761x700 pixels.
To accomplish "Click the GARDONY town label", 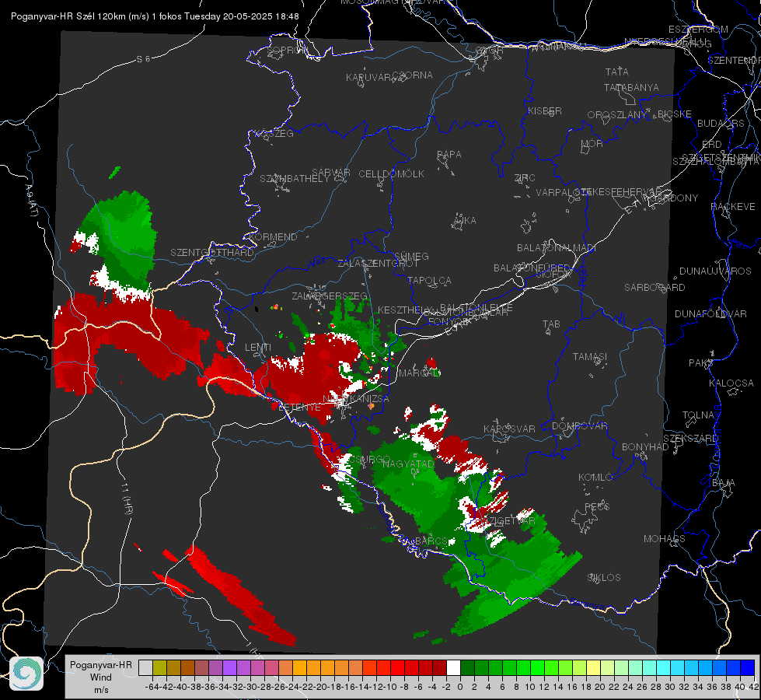I will [675, 198].
